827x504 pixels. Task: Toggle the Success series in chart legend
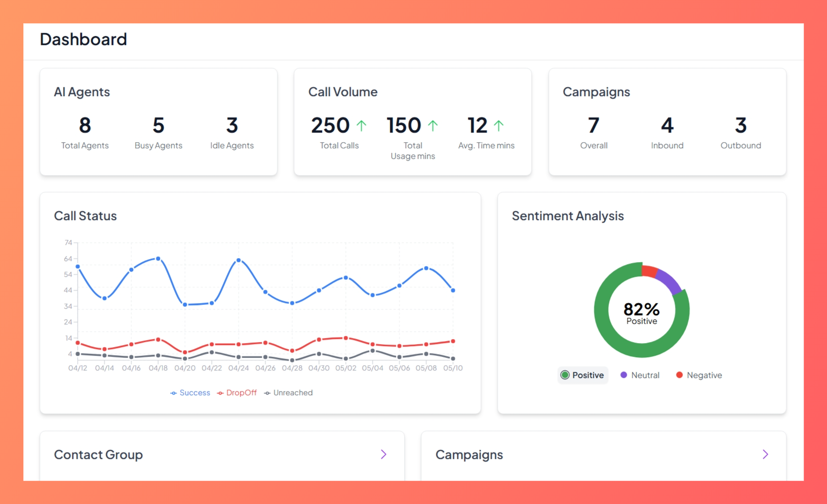pos(190,393)
